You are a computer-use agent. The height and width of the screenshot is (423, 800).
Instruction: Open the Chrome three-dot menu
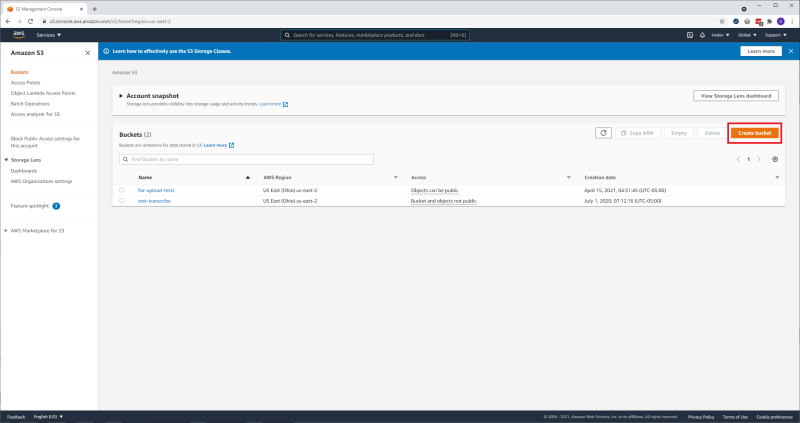(791, 21)
